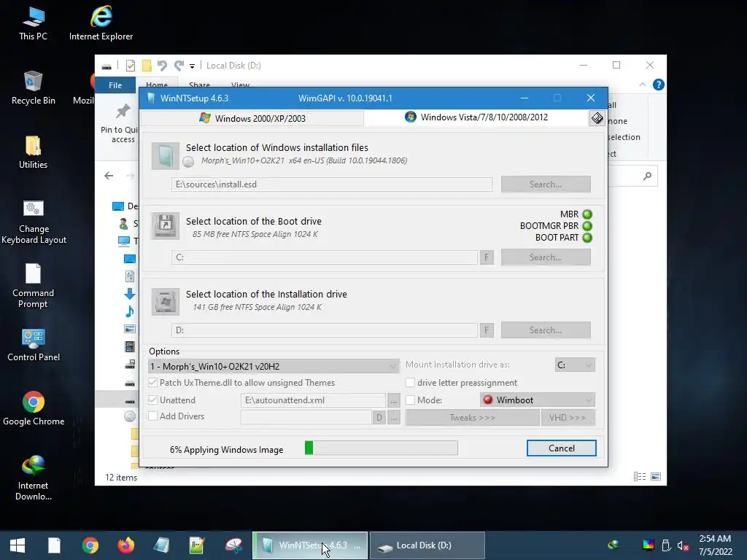Image resolution: width=747 pixels, height=560 pixels.
Task: Click the volume muted tray icon
Action: 683,545
